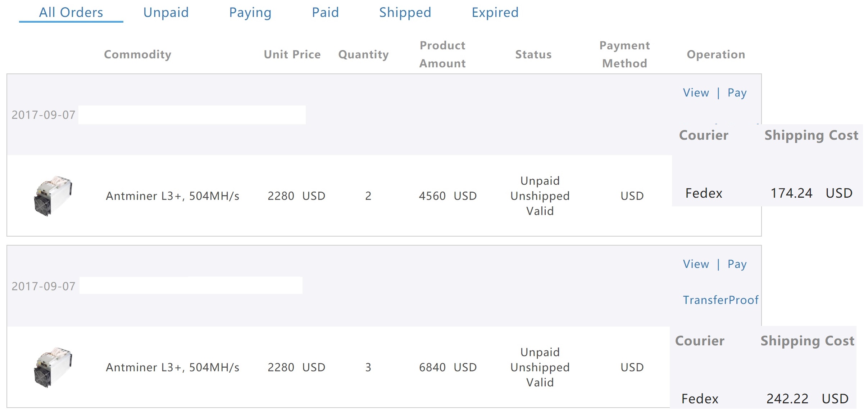
Task: Click the Antminer L3+ name in the quantity 3 order
Action: (x=172, y=367)
